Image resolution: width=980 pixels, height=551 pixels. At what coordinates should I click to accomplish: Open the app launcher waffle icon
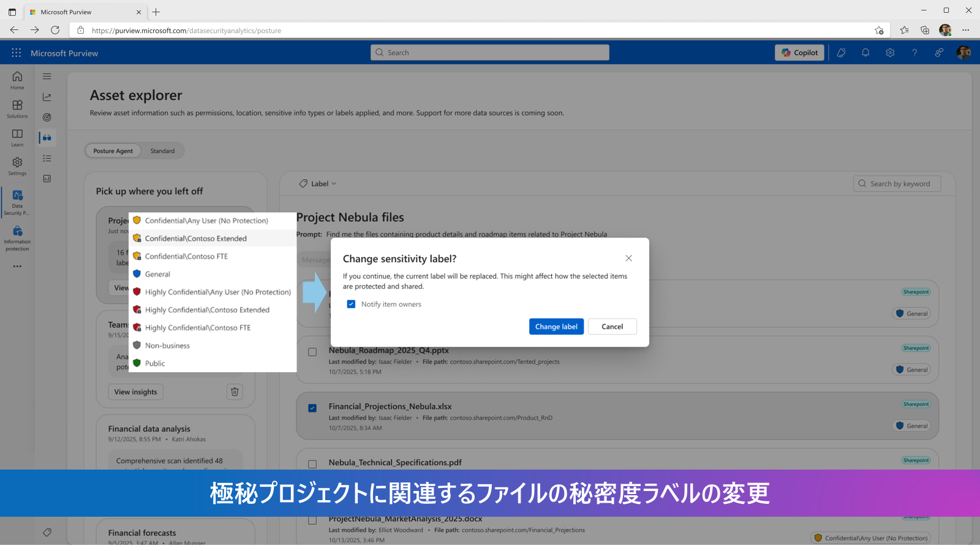17,53
